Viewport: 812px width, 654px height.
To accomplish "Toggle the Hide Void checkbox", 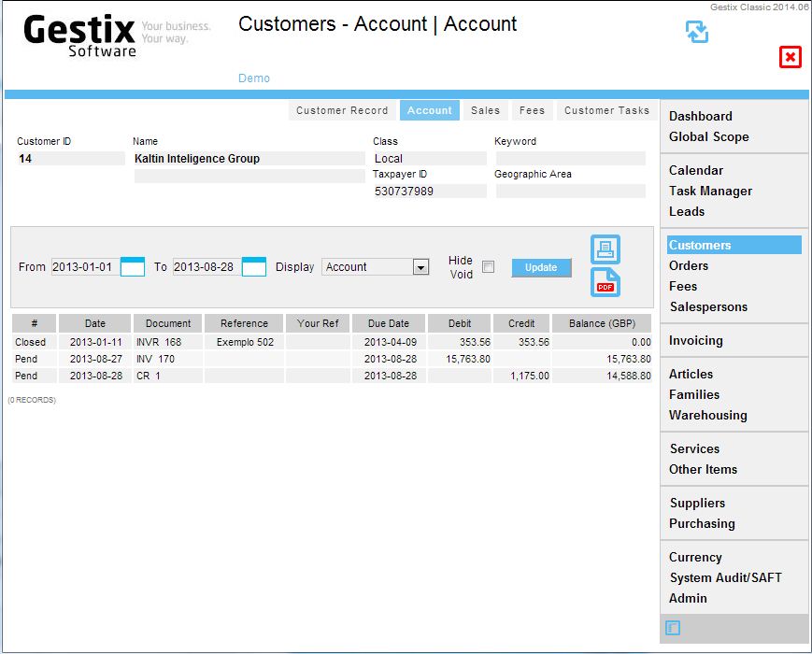I will 488,267.
